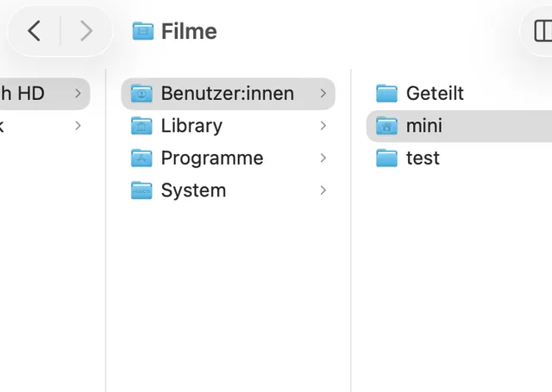Expand the chevron under the HD volume's chevron
Image resolution: width=552 pixels, height=392 pixels.
coord(78,126)
